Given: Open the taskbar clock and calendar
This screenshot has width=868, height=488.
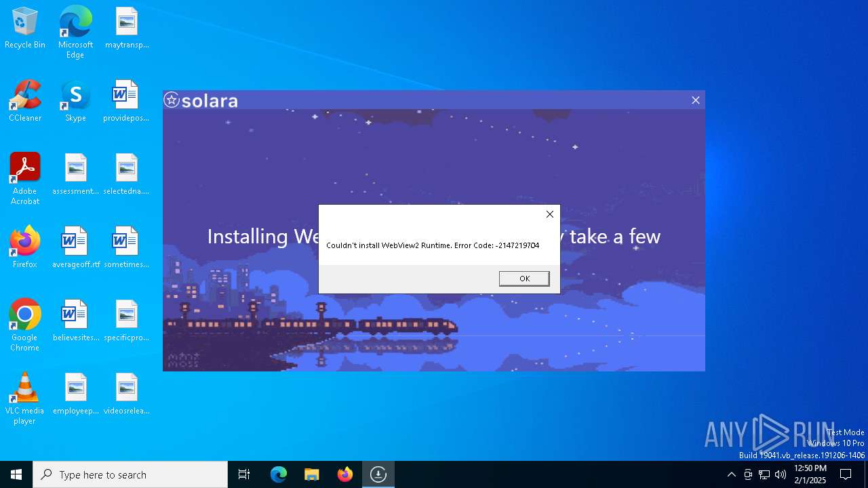Looking at the screenshot, I should pyautogui.click(x=810, y=474).
